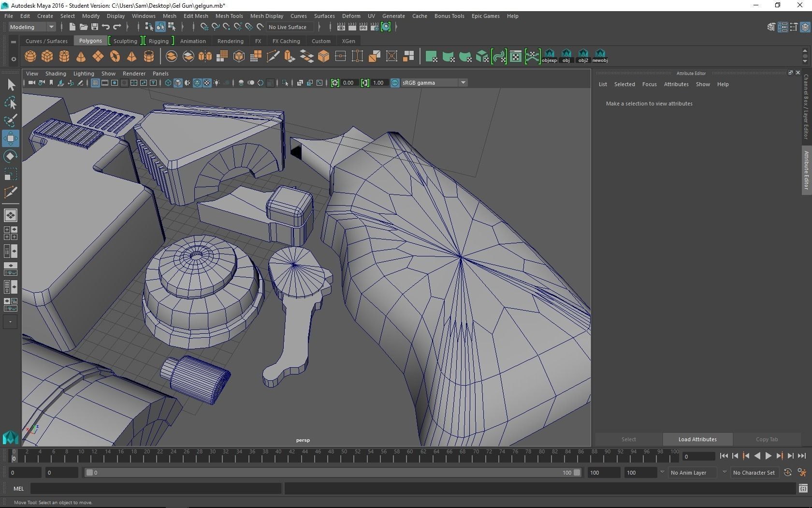Viewport: 812px width, 508px height.
Task: Expand the toolbox panel layout options arrow
Action: pyautogui.click(x=11, y=322)
